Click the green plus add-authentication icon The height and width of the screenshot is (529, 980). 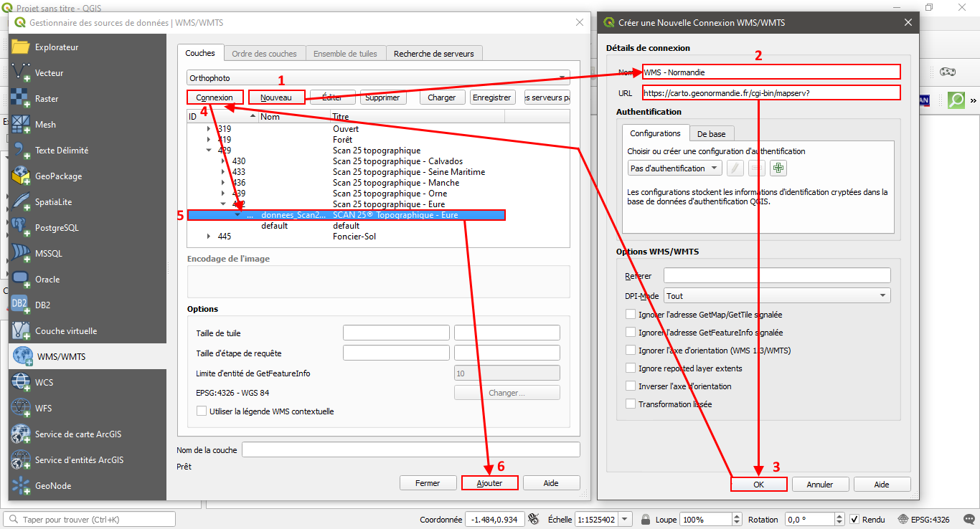coord(778,168)
